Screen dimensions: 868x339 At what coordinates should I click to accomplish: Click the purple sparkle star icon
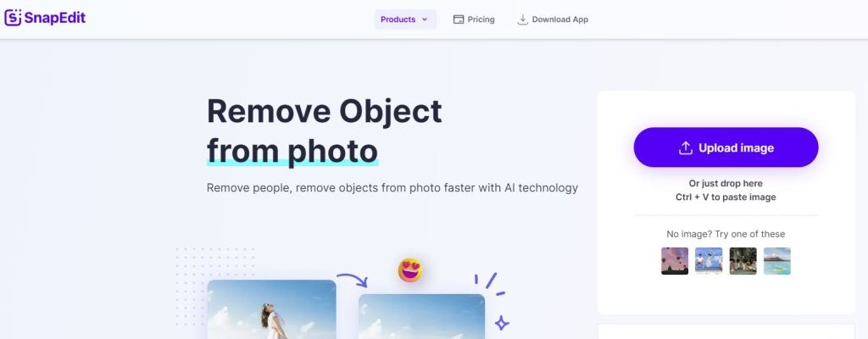point(502,323)
